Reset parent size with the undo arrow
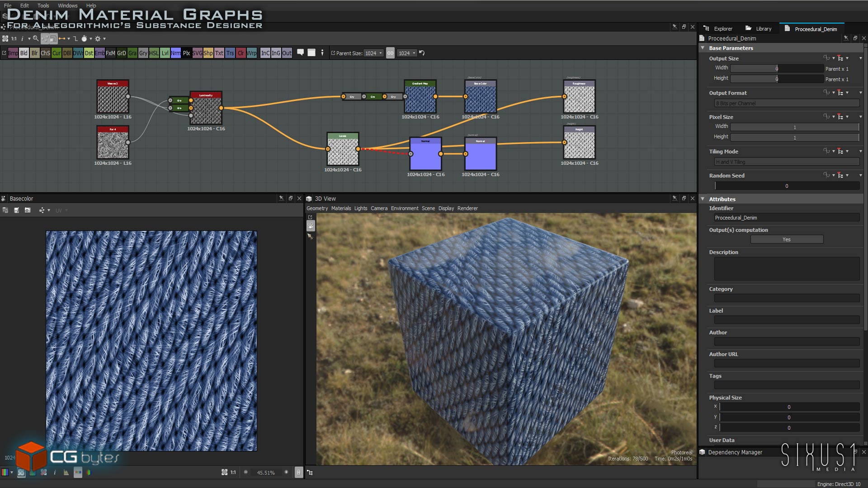 click(x=422, y=53)
